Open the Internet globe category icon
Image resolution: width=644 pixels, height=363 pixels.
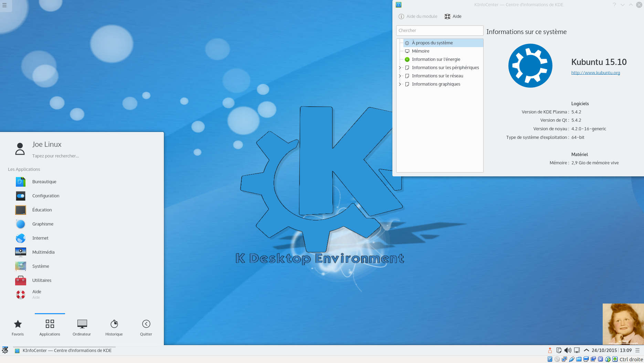tap(21, 238)
